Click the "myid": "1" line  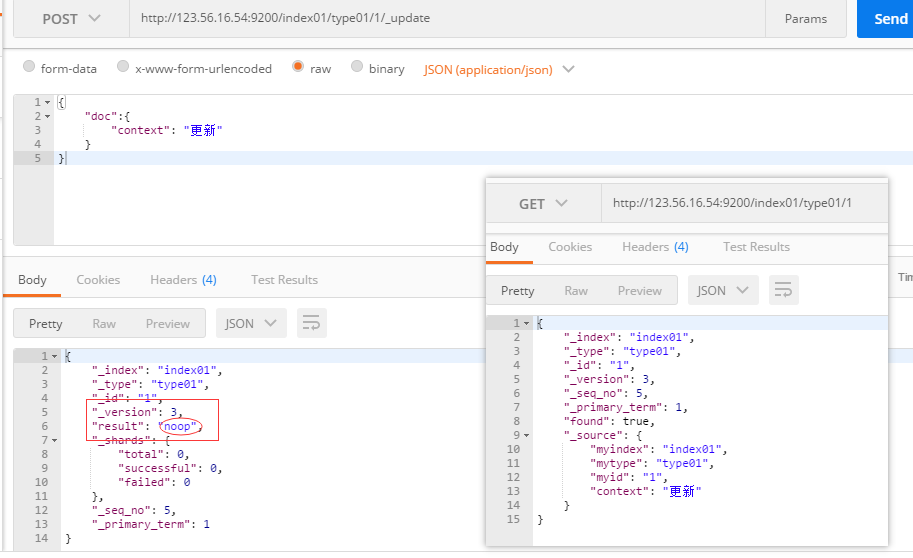click(628, 477)
